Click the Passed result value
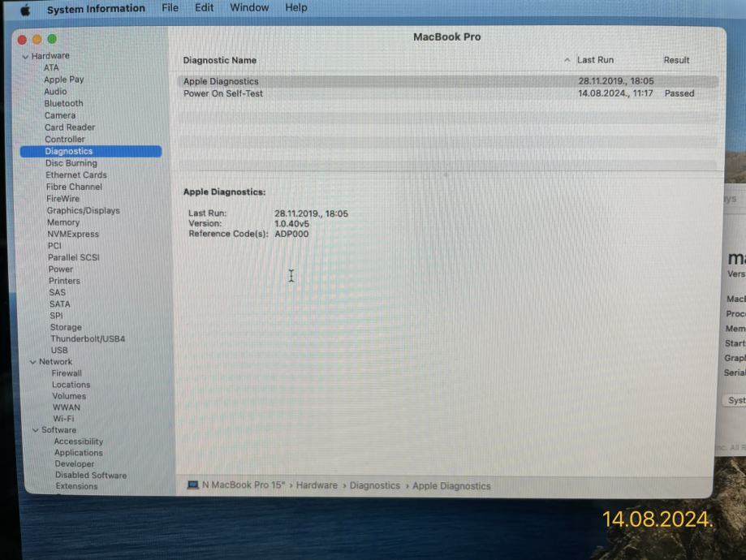The height and width of the screenshot is (560, 746). click(679, 93)
